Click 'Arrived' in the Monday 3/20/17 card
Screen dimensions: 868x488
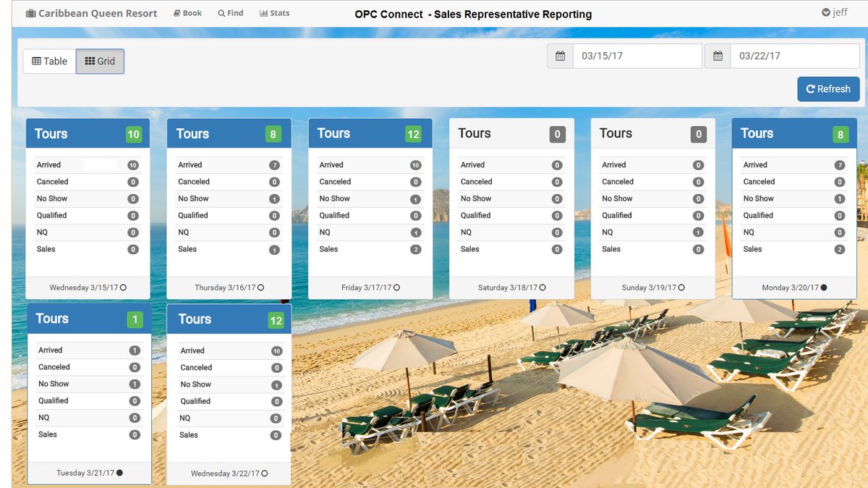click(755, 165)
